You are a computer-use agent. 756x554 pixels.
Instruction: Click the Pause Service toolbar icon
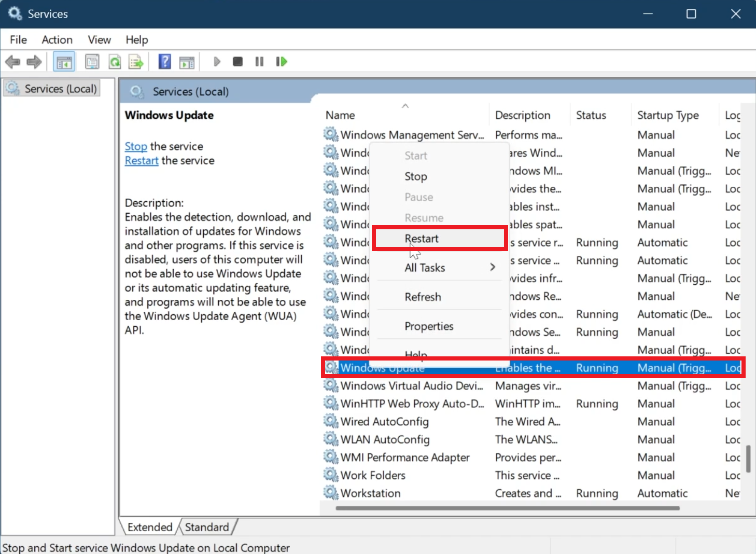coord(259,61)
